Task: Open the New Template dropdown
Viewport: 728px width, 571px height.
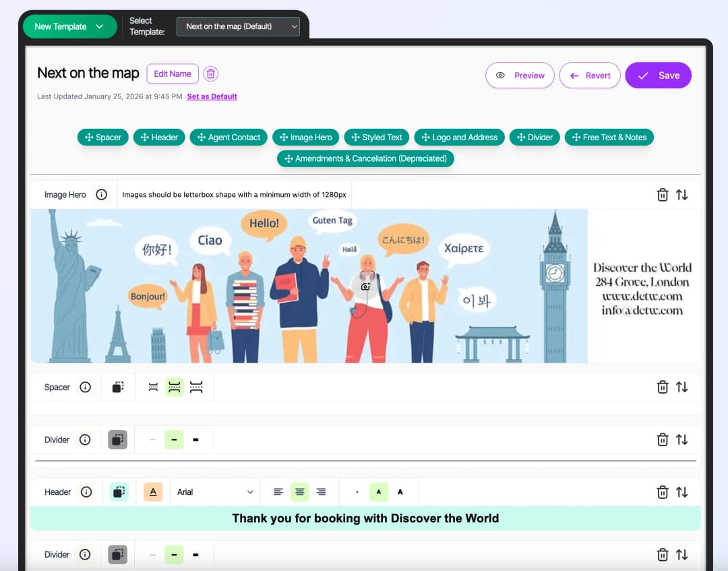Action: 69,26
